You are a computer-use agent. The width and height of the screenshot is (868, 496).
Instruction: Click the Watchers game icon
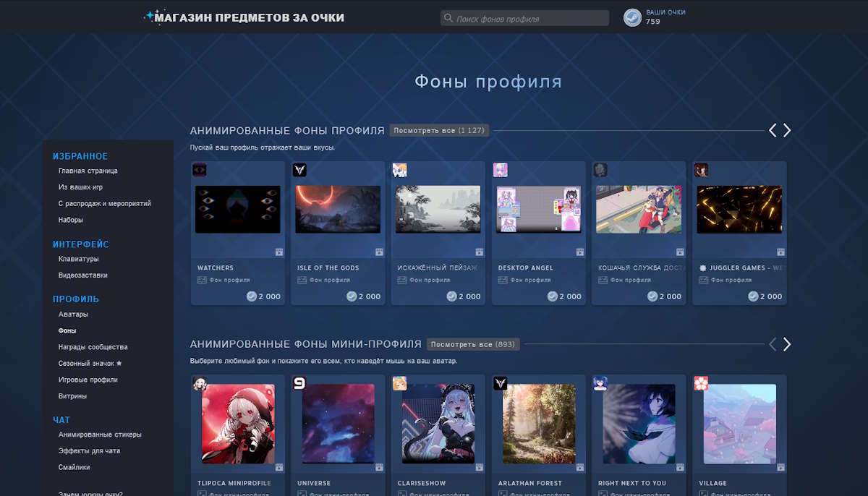pyautogui.click(x=199, y=170)
